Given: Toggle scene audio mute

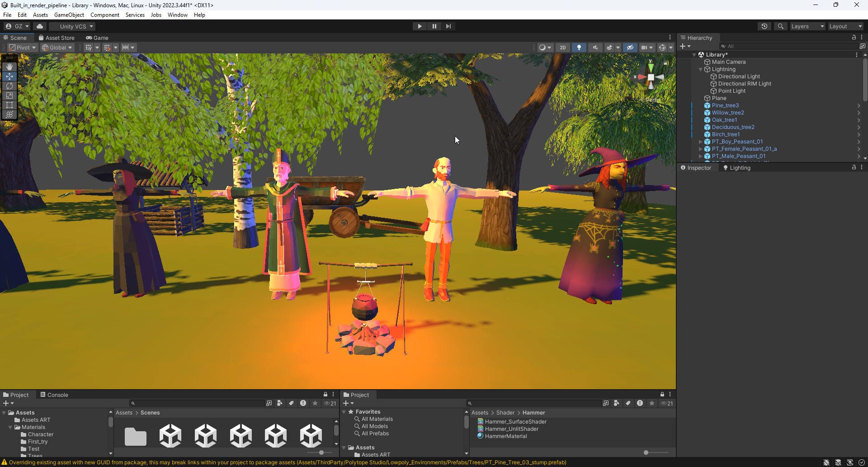Looking at the screenshot, I should [595, 48].
